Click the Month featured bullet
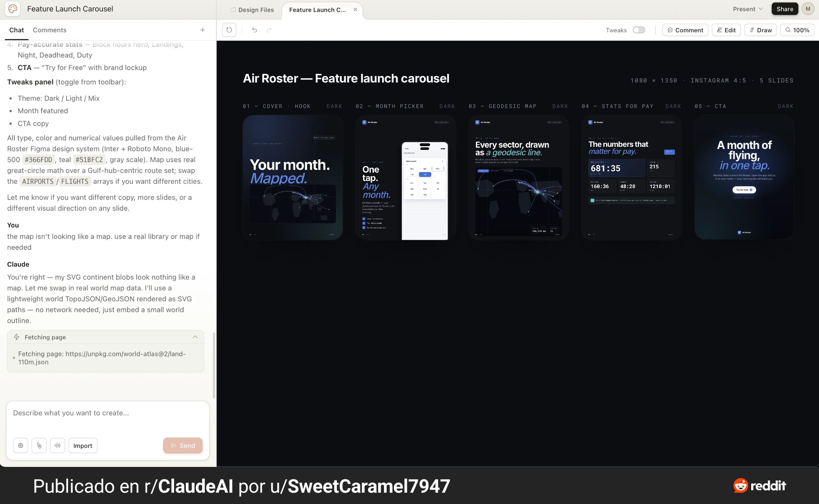Screen dimensions: 819x504 click(x=43, y=111)
